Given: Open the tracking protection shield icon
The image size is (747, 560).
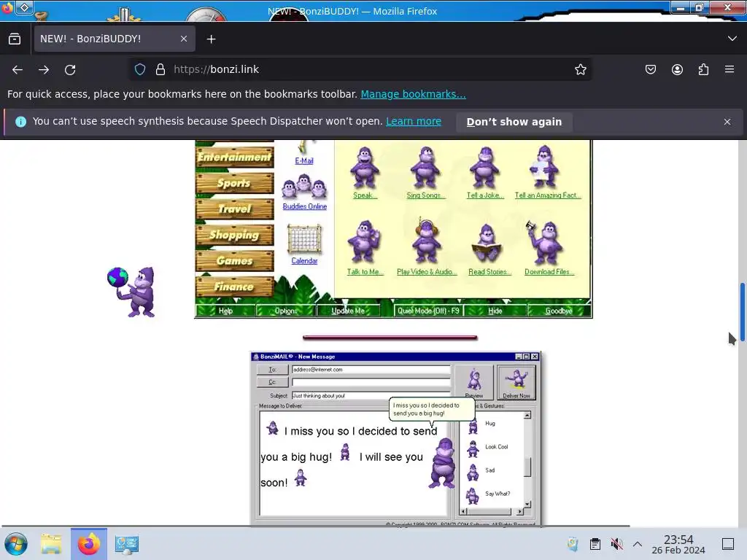Looking at the screenshot, I should (x=140, y=69).
